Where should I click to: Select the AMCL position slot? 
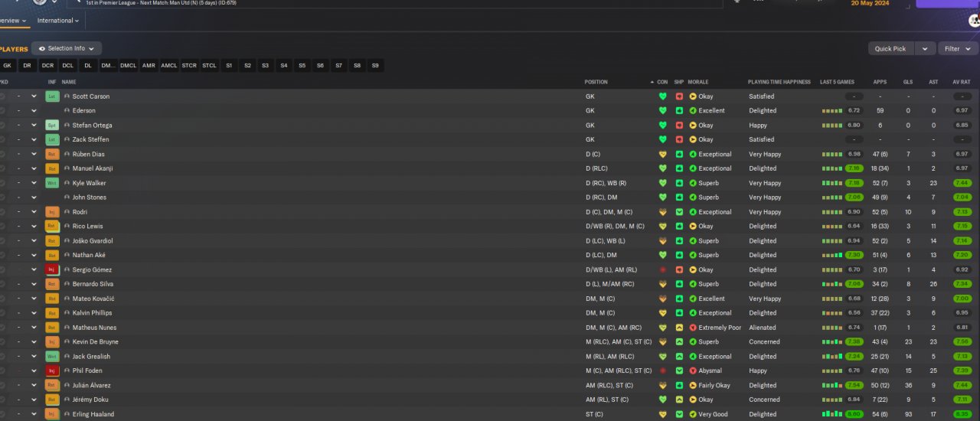pyautogui.click(x=168, y=66)
